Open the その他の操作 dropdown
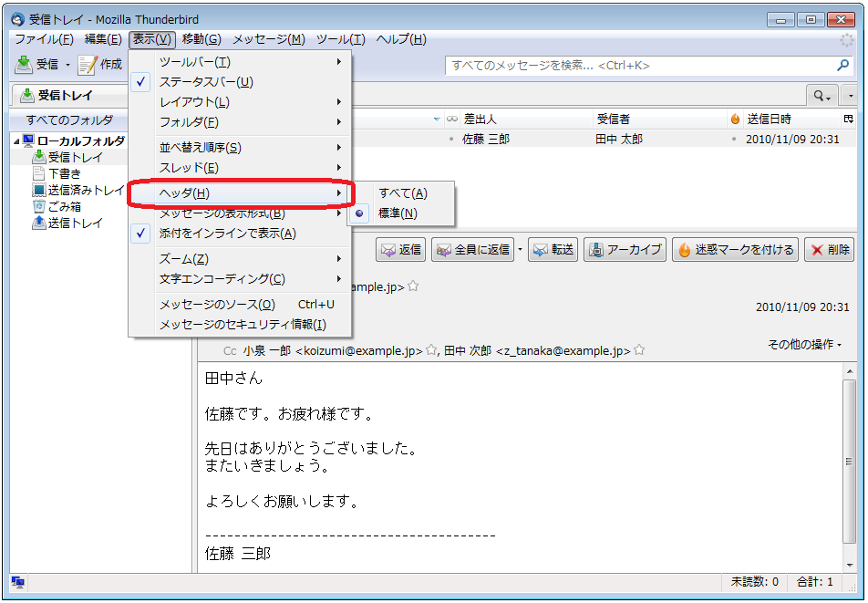Screen dimensions: 868x603 (x=804, y=345)
